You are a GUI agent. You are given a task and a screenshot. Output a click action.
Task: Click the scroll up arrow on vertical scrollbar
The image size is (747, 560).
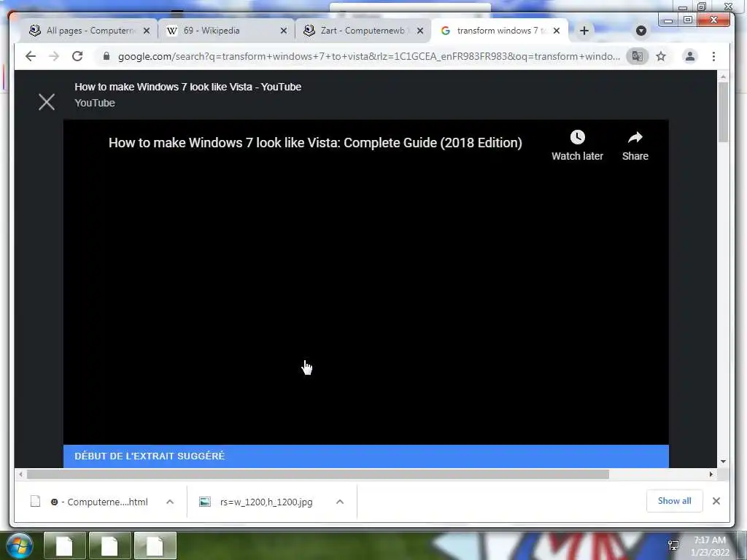pos(723,76)
